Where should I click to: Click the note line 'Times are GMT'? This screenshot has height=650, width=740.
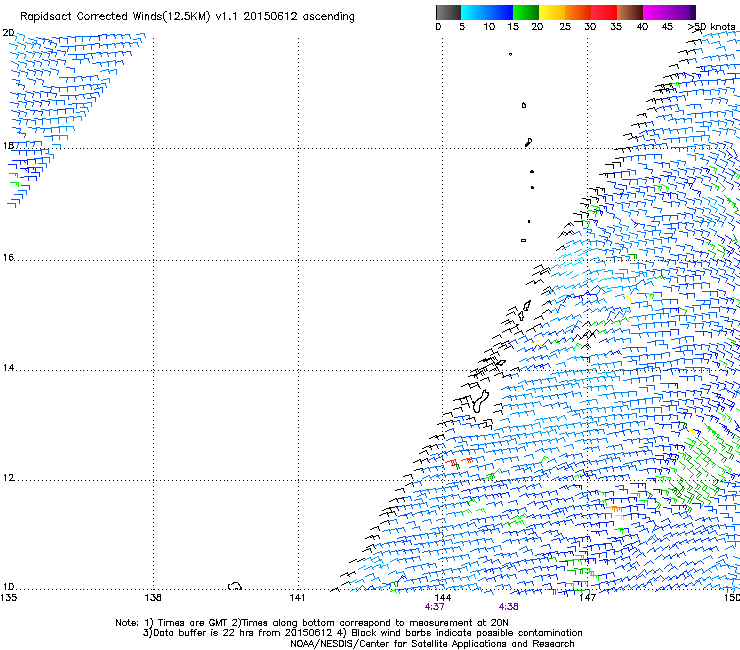tap(193, 623)
